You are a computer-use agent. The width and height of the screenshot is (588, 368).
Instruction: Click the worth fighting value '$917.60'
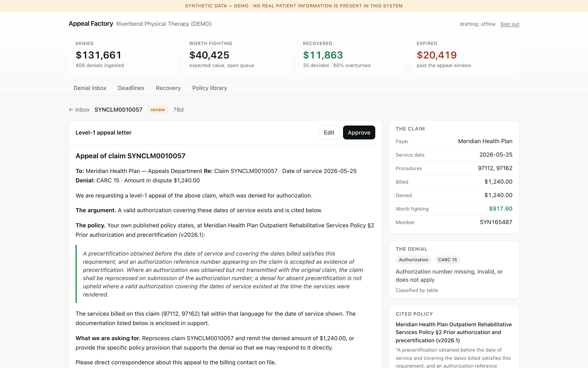click(501, 209)
